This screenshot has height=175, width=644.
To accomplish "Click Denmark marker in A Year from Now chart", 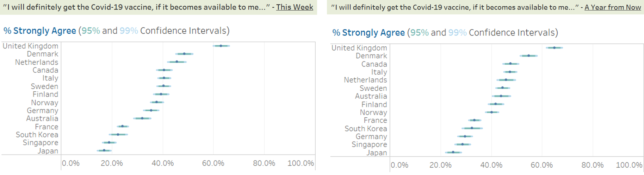I will pyautogui.click(x=528, y=56).
